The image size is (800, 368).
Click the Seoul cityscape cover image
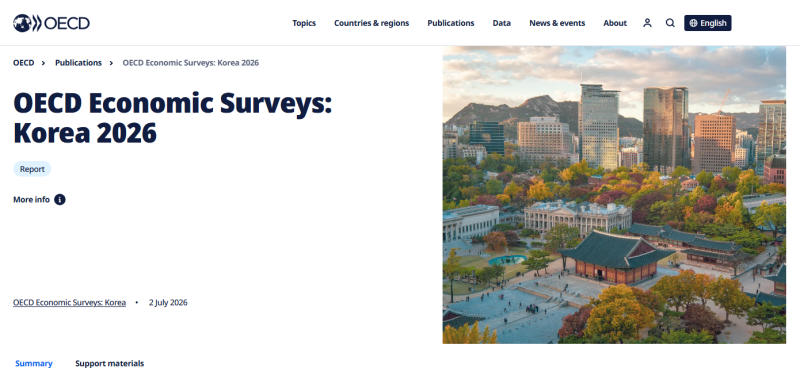pyautogui.click(x=614, y=194)
